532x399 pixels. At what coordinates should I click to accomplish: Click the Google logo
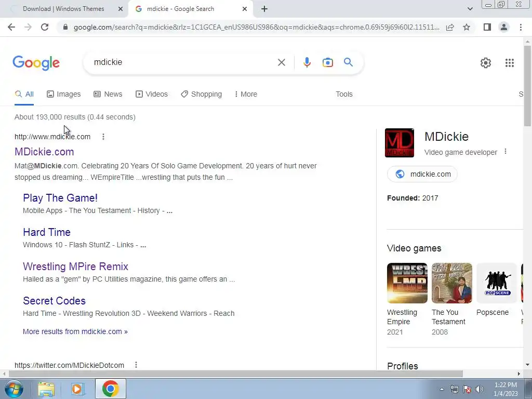[x=36, y=63]
